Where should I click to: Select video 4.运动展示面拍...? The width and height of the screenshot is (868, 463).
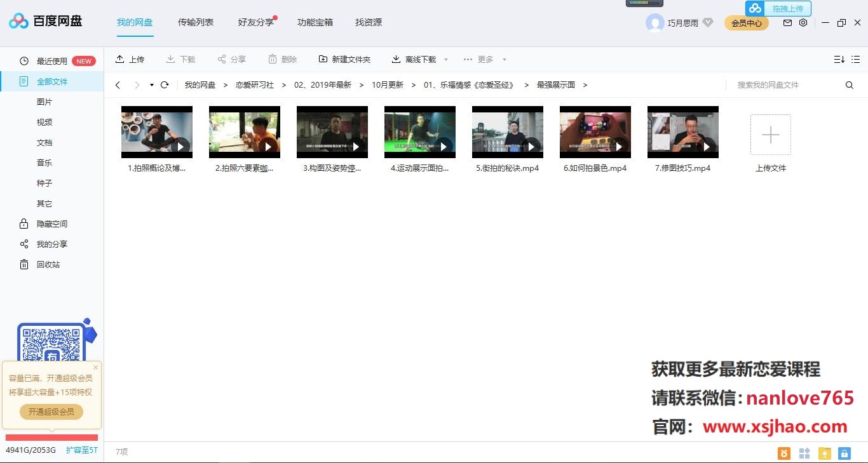coord(420,140)
